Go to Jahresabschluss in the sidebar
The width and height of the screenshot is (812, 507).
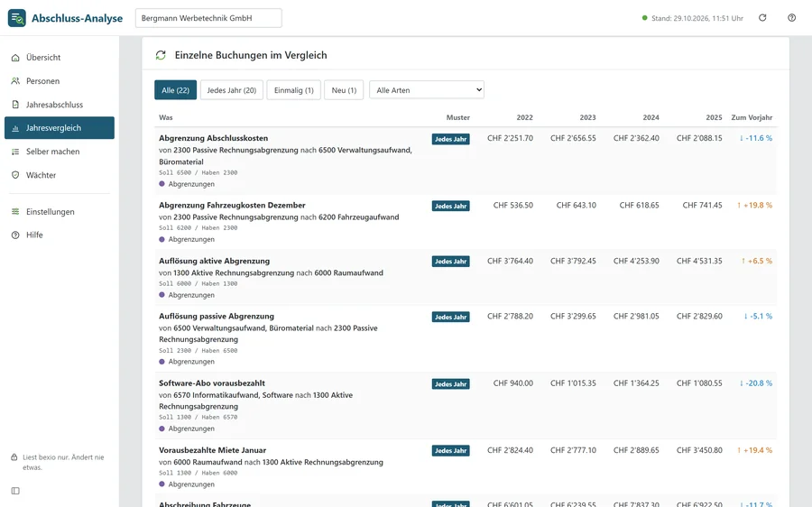point(60,105)
